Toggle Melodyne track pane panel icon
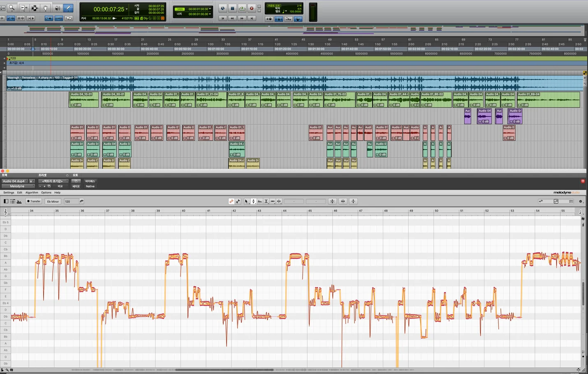This screenshot has width=588, height=374. pos(6,201)
